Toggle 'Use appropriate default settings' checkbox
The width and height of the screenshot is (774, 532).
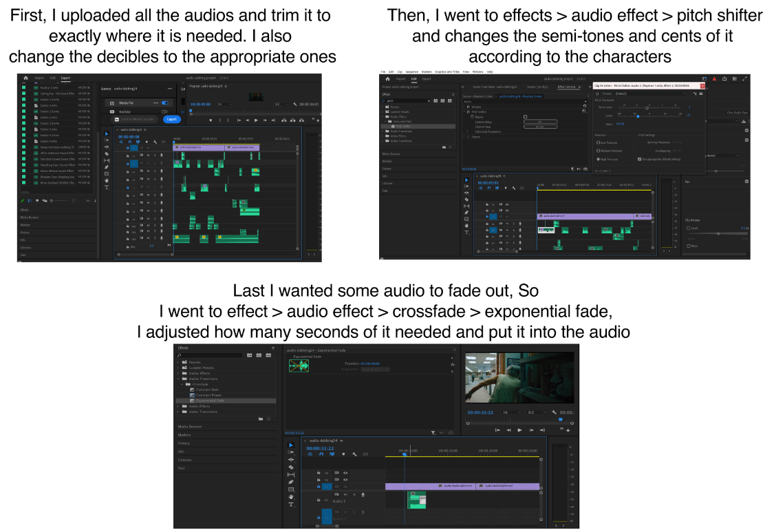point(639,159)
